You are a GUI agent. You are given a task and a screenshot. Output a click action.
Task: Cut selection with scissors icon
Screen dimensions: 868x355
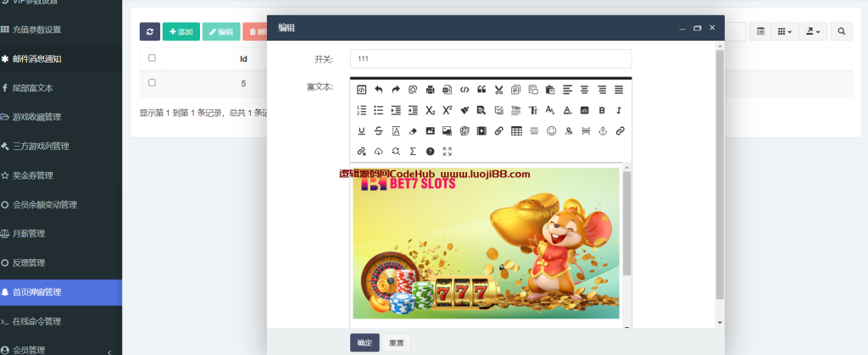pyautogui.click(x=498, y=90)
